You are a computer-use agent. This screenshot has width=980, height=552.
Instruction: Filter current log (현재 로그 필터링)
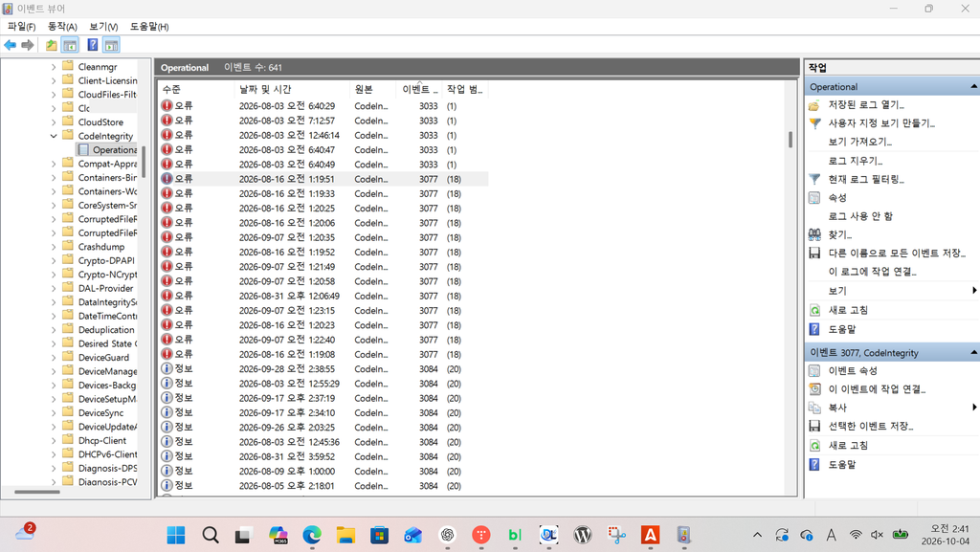point(866,179)
